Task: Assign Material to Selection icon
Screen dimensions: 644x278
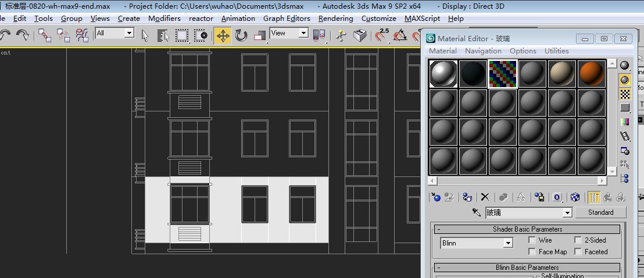Action: 467,197
